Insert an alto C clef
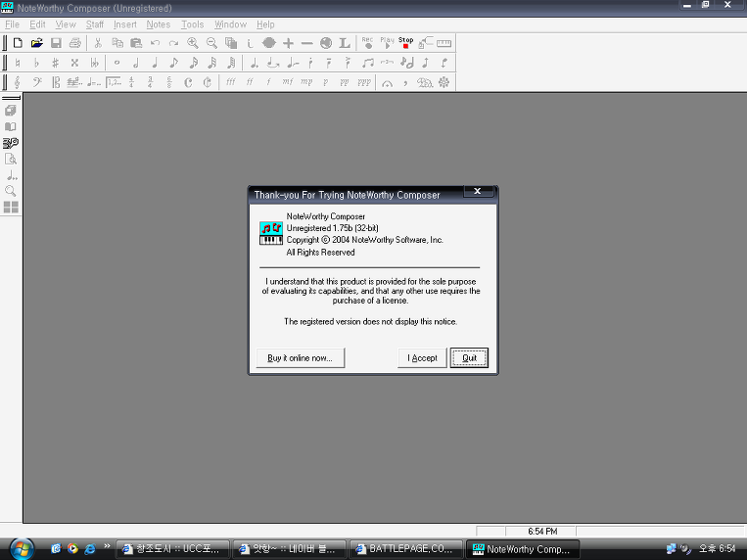The image size is (747, 560). pyautogui.click(x=56, y=82)
